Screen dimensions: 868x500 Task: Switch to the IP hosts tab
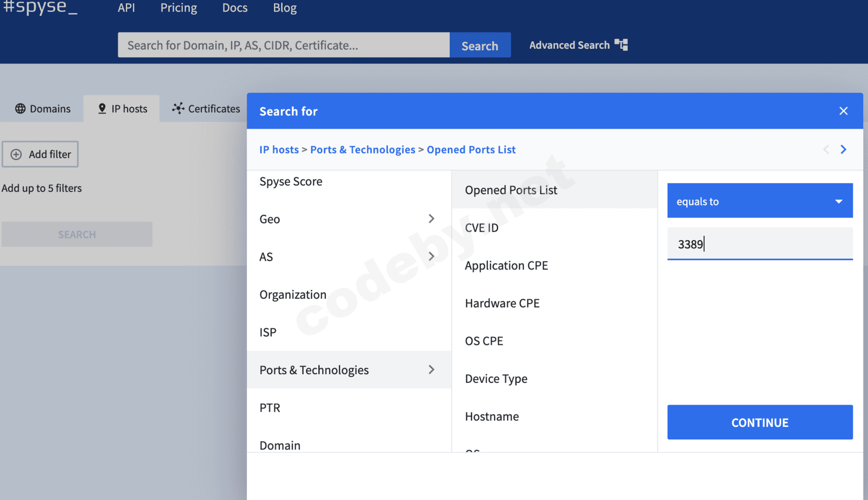tap(122, 108)
